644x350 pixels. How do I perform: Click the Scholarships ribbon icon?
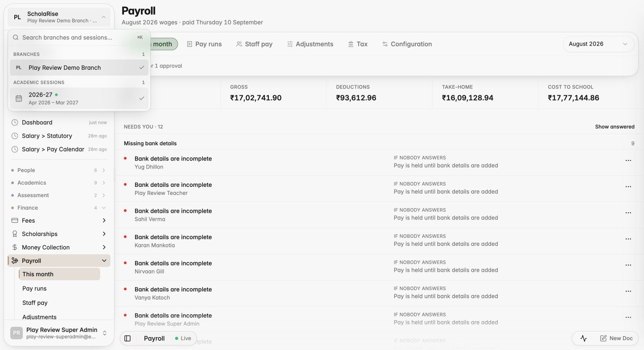tap(15, 234)
